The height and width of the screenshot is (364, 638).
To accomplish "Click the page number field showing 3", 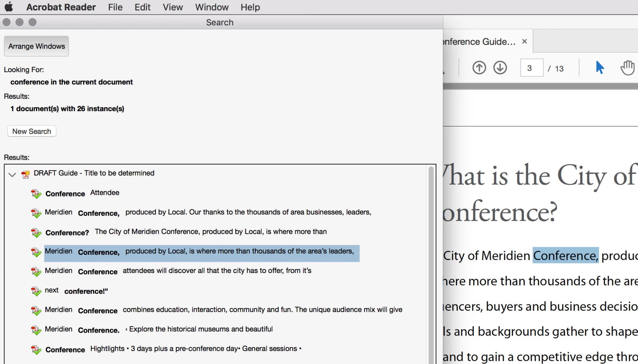I will tap(531, 68).
